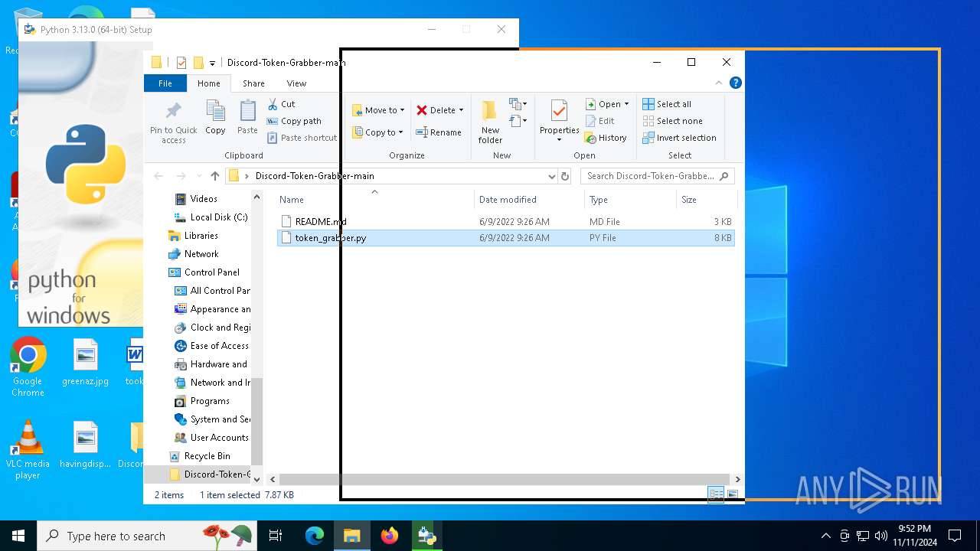980x551 pixels.
Task: Open the File tab
Action: [x=165, y=83]
